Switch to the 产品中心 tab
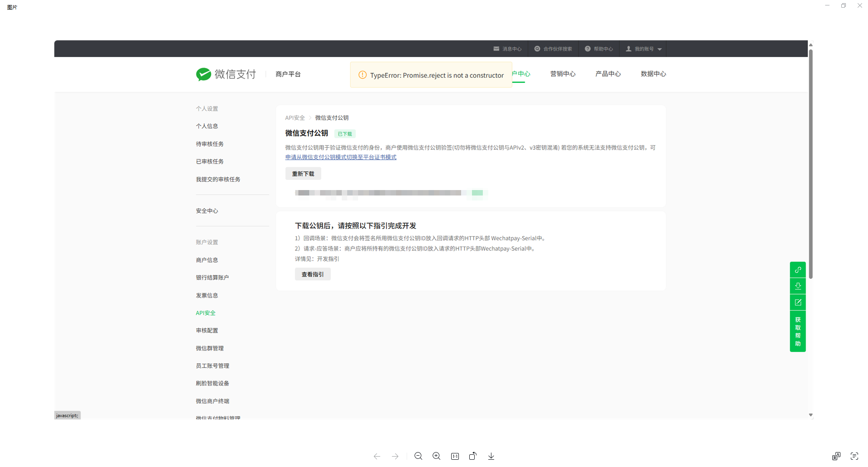Viewport: 868px width, 467px height. point(608,74)
